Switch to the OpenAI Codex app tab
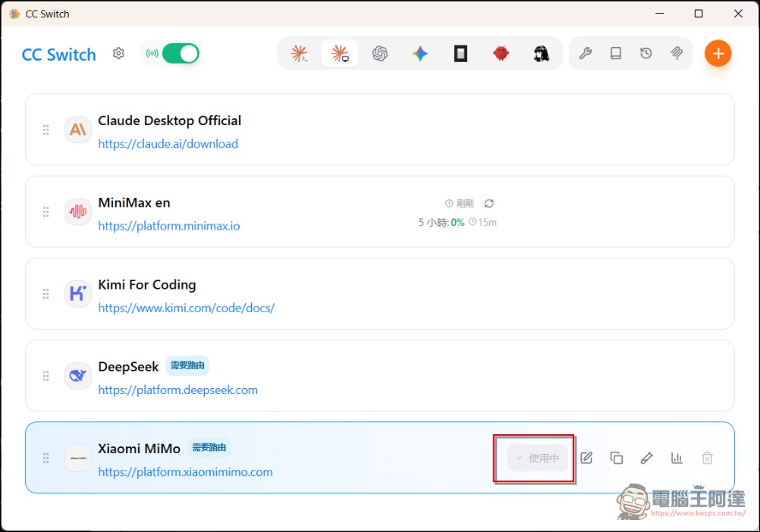This screenshot has height=532, width=760. coord(380,53)
